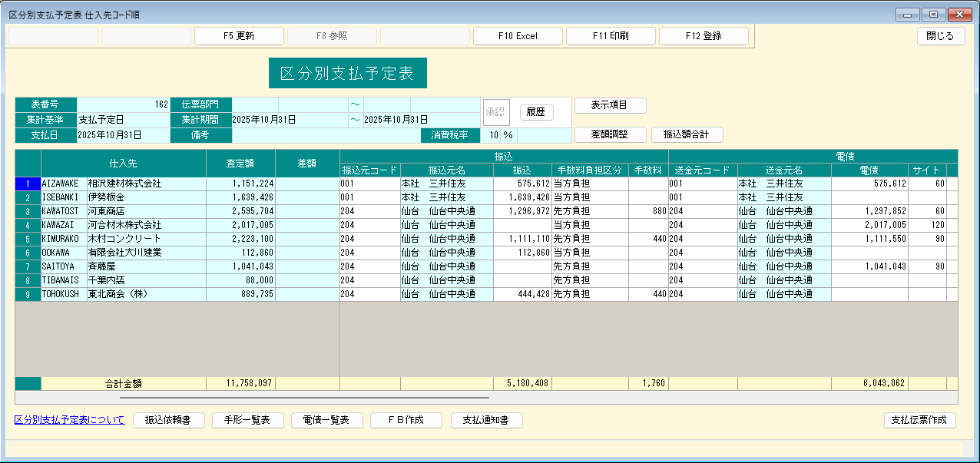Click the 支払通知書 button
The image size is (980, 463).
pos(487,420)
